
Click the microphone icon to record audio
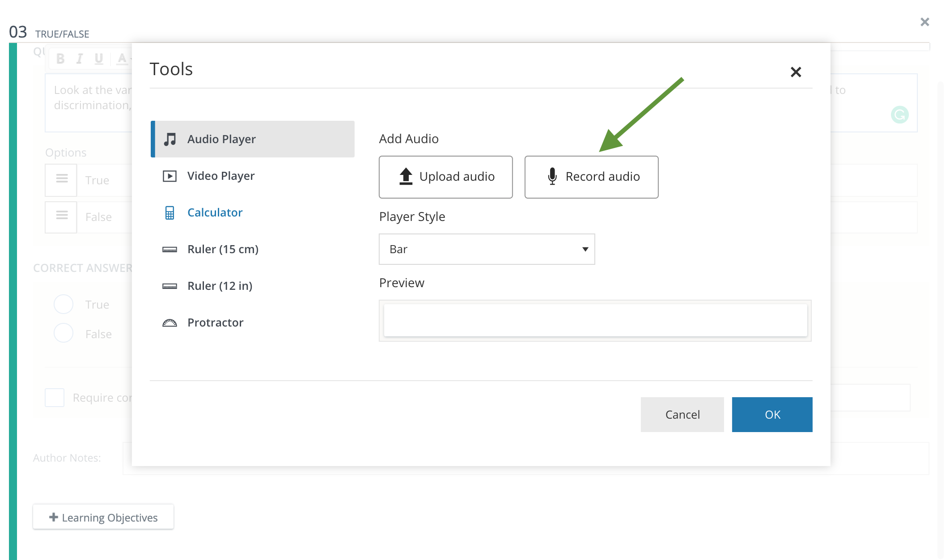[x=552, y=176]
